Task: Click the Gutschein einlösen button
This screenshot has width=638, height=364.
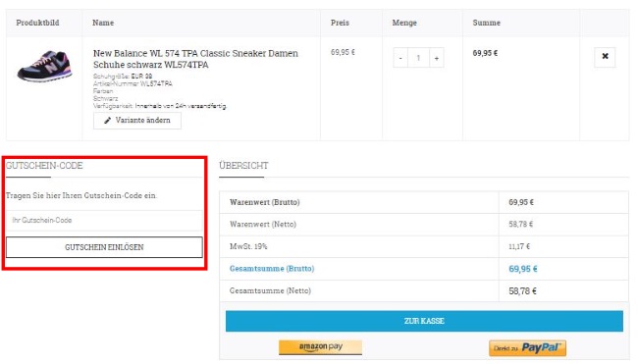Action: coord(104,247)
